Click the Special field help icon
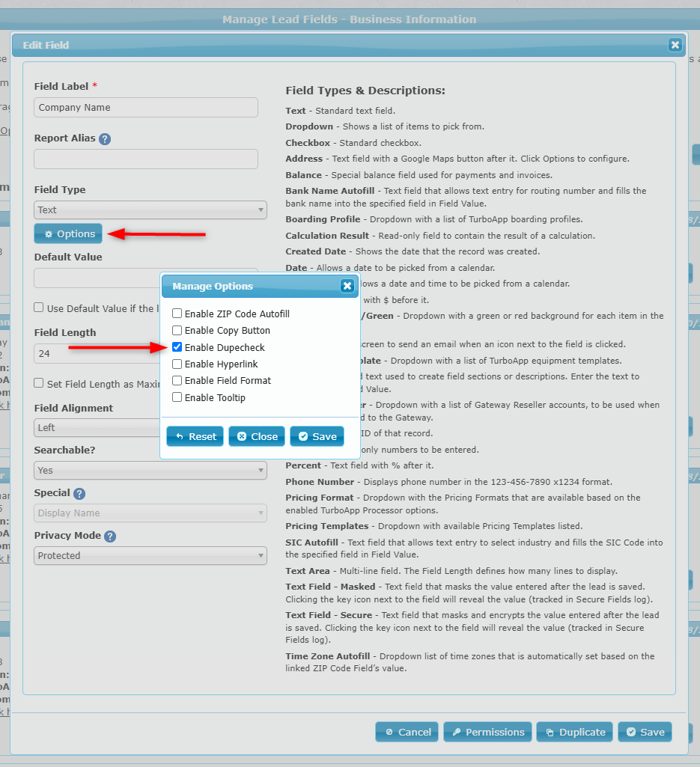The image size is (700, 767). [x=79, y=494]
